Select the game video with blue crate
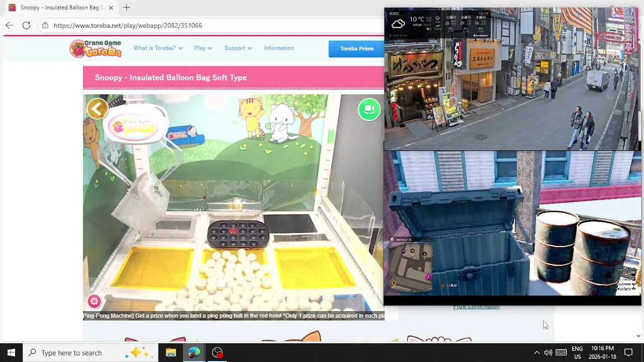644x362 pixels. (512, 224)
